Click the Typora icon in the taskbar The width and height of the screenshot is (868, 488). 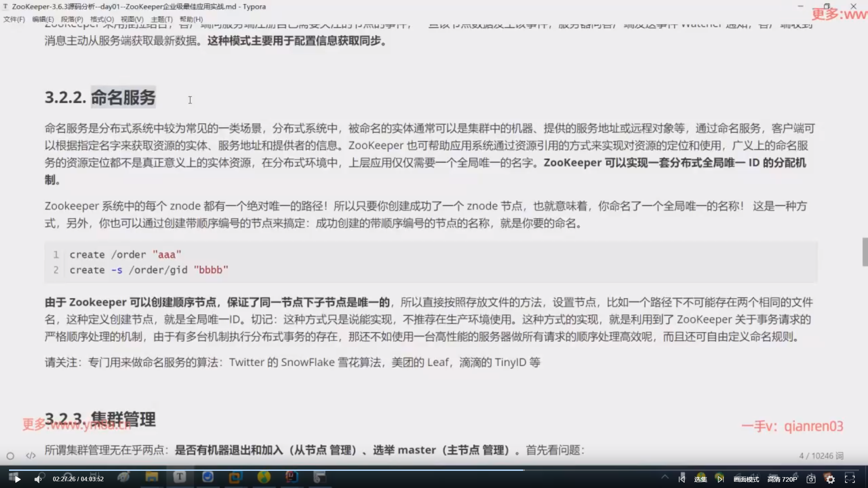coord(179,477)
